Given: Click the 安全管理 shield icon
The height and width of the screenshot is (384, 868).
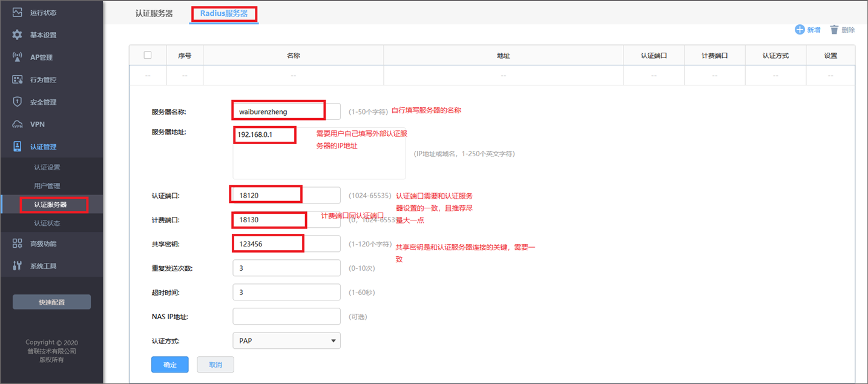Looking at the screenshot, I should point(18,102).
